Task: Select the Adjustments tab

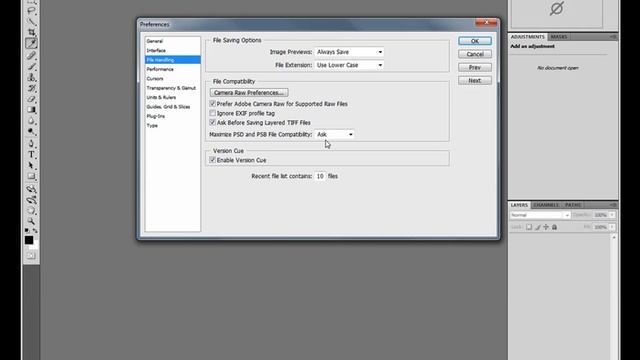Action: coord(527,37)
